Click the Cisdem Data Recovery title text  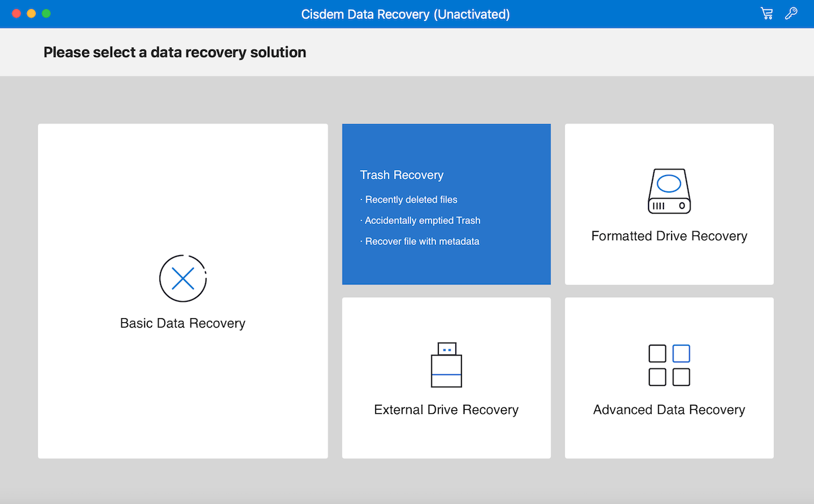click(406, 14)
